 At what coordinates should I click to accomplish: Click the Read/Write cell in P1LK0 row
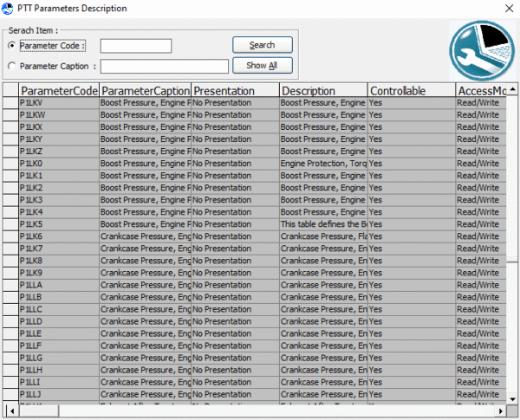481,164
